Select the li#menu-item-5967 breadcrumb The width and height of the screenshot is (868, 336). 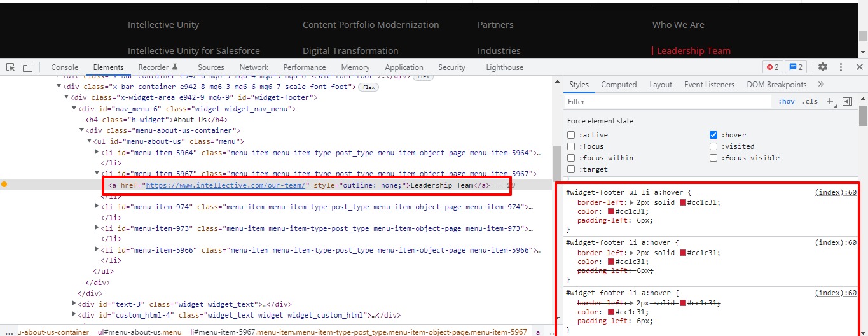coord(359,332)
